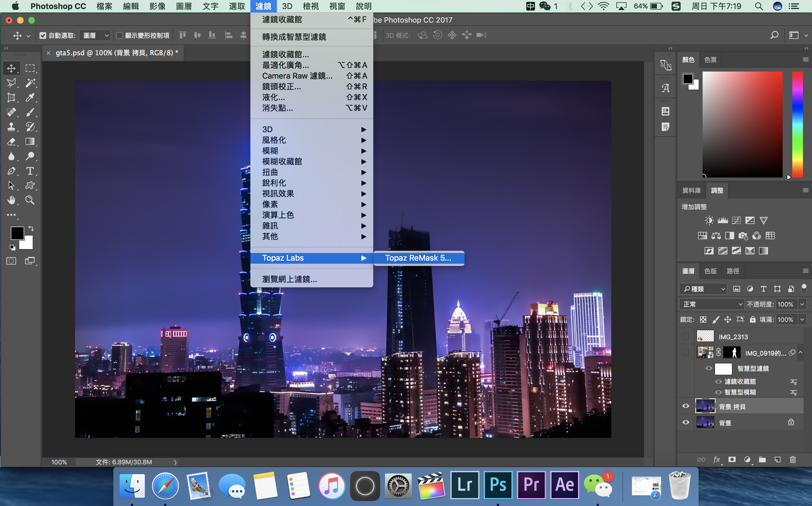Show the IMG_2313 layer
The height and width of the screenshot is (506, 812).
pos(686,336)
